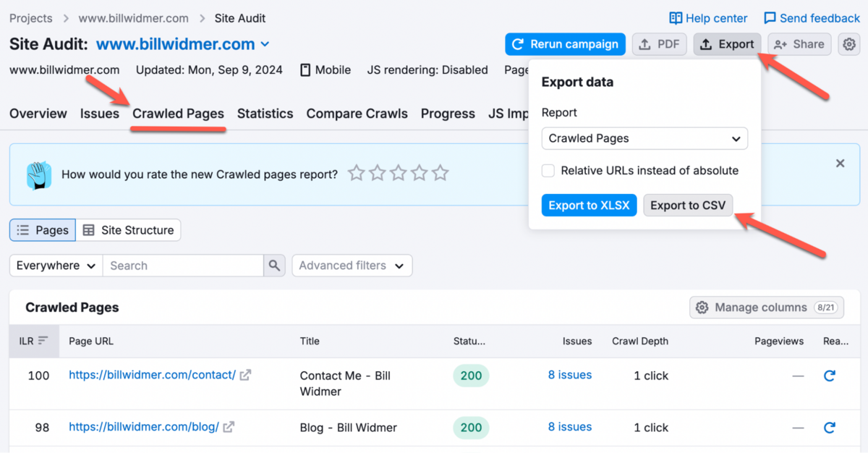The height and width of the screenshot is (453, 868).
Task: Switch to the Pages view toggle
Action: (x=43, y=230)
